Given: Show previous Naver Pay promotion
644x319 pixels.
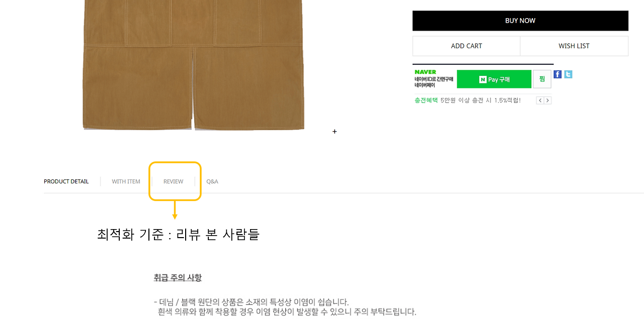Looking at the screenshot, I should tap(540, 100).
